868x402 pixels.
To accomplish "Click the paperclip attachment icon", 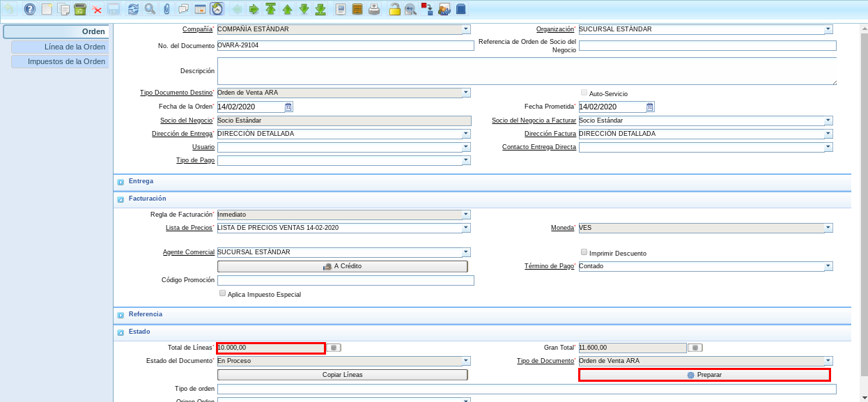I will (166, 9).
